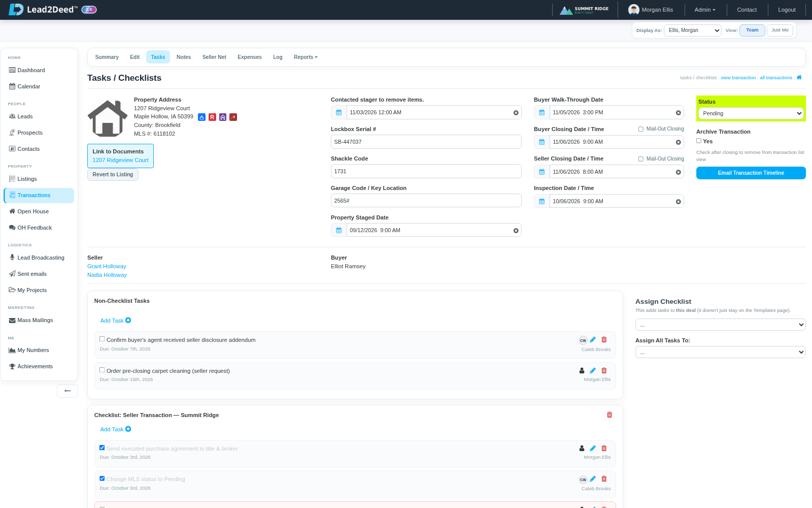This screenshot has width=812, height=508.
Task: Tick the Archive Transaction Yes checkbox
Action: (x=699, y=141)
